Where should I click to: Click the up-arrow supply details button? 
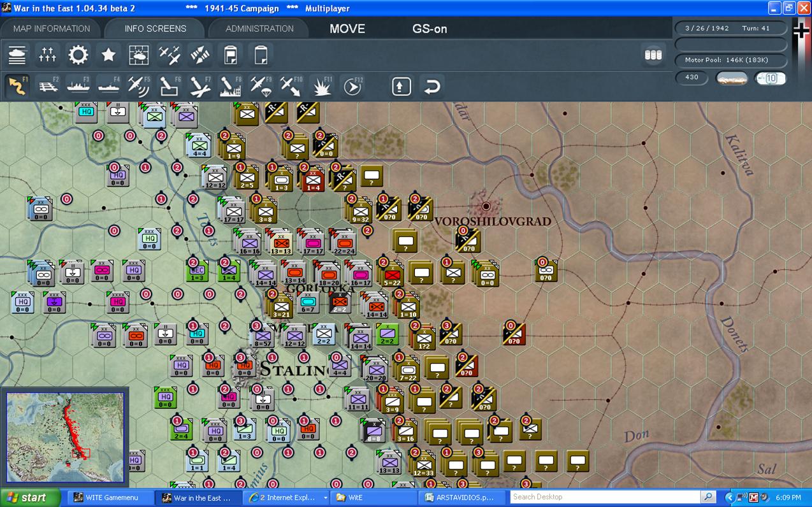pos(401,86)
